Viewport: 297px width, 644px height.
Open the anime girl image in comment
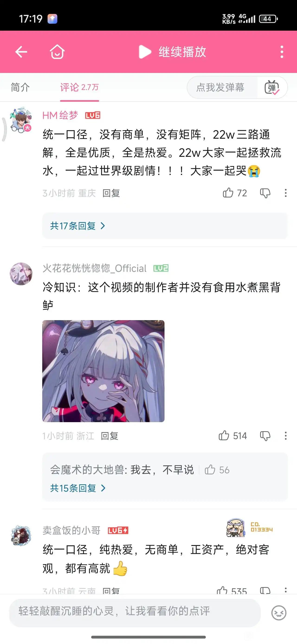(103, 371)
